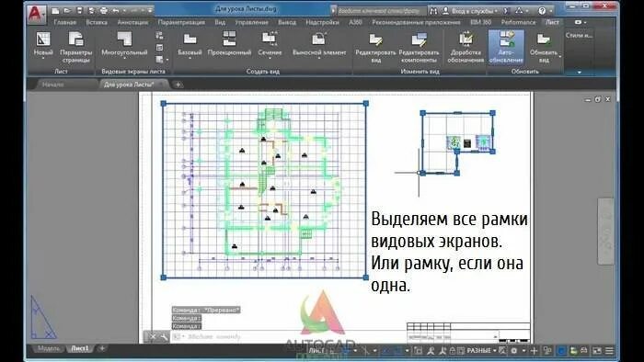
Task: Open the РАЗНЫЕ scale dropdown
Action: (481, 351)
